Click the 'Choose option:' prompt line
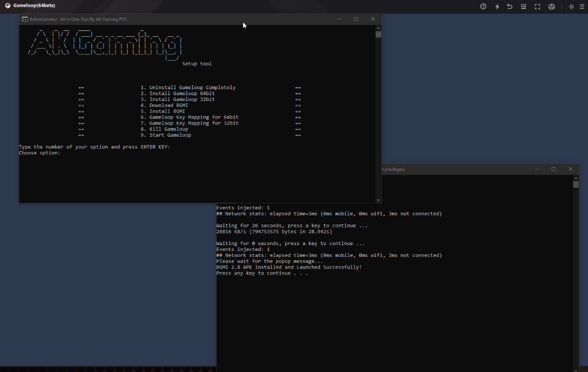Viewport: 588px width, 372px height. [x=40, y=153]
